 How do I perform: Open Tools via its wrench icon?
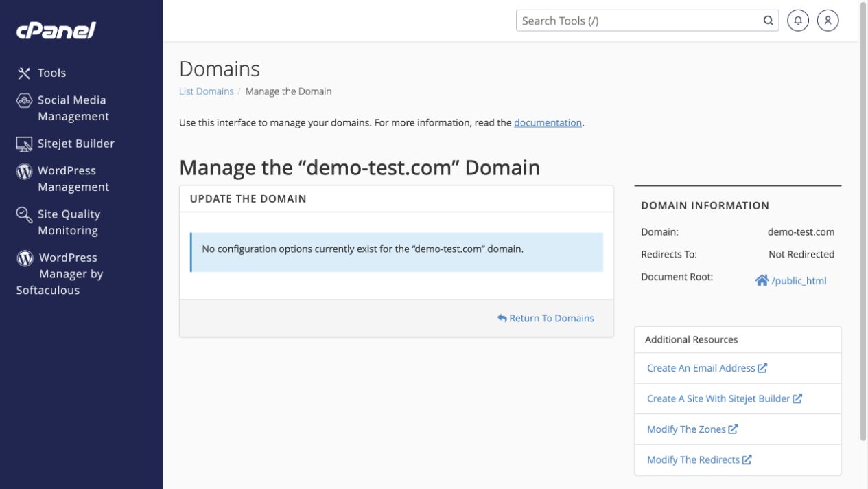(x=24, y=73)
